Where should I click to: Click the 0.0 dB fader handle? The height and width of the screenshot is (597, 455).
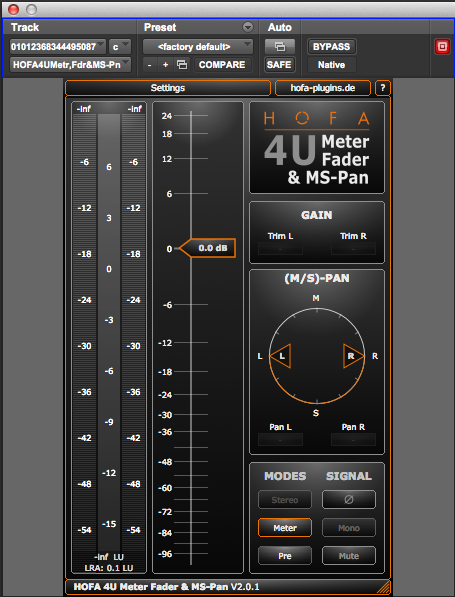coord(208,248)
